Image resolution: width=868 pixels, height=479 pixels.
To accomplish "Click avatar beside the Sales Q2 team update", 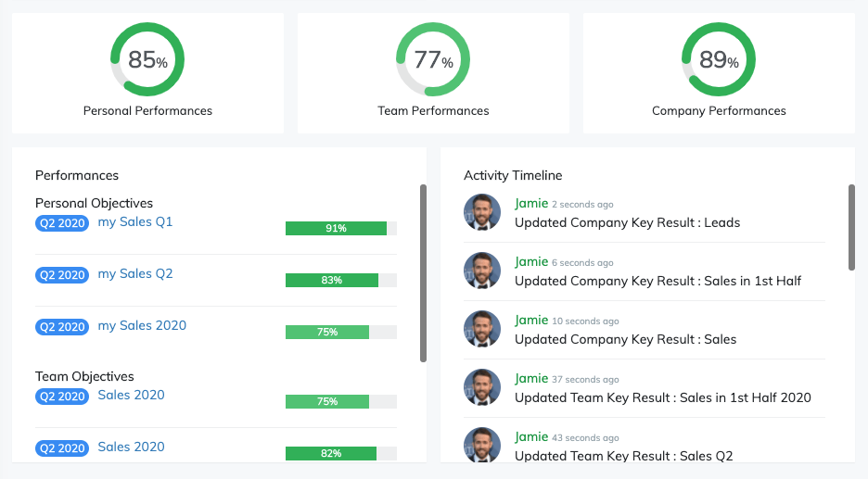I will (482, 446).
